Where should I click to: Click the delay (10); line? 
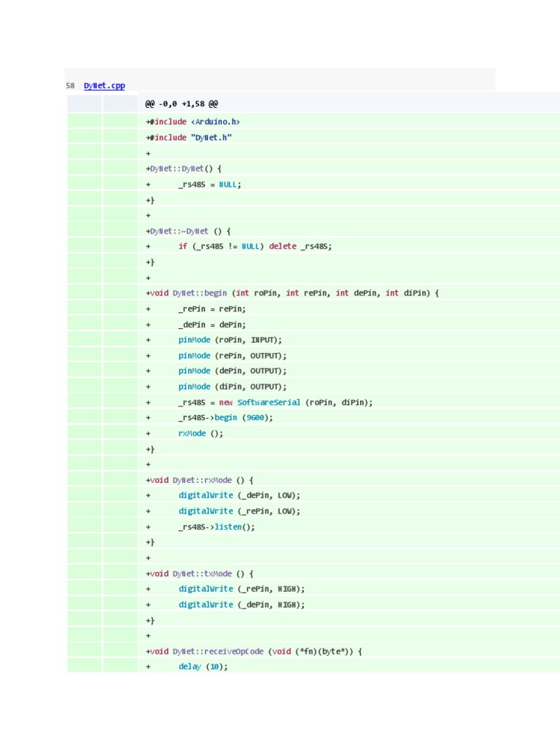[203, 667]
